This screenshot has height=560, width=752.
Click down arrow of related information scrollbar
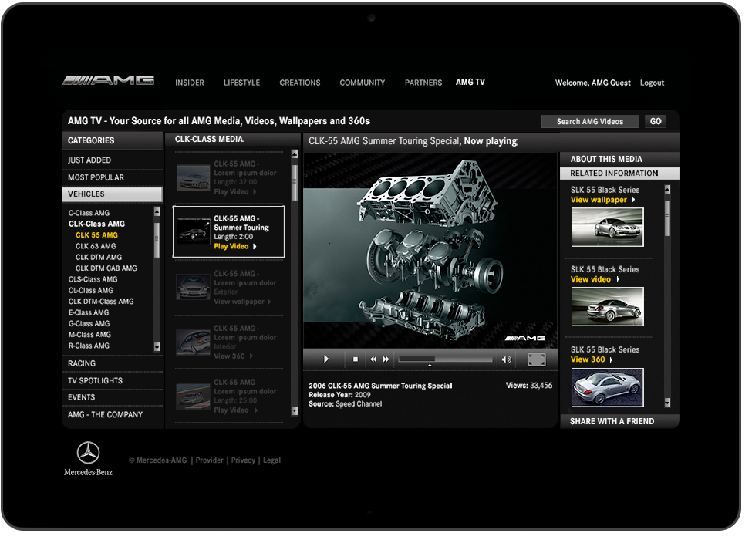[667, 403]
